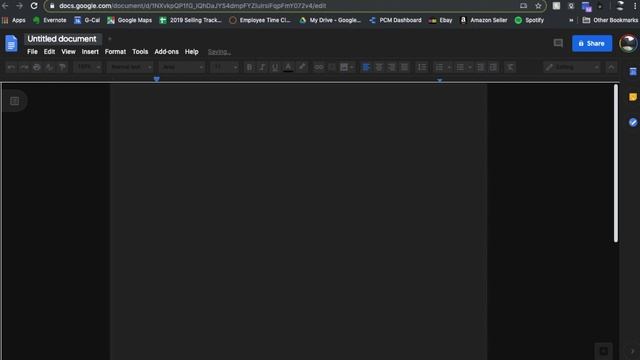Open the font size dropdown
640x360 pixels.
(x=224, y=67)
